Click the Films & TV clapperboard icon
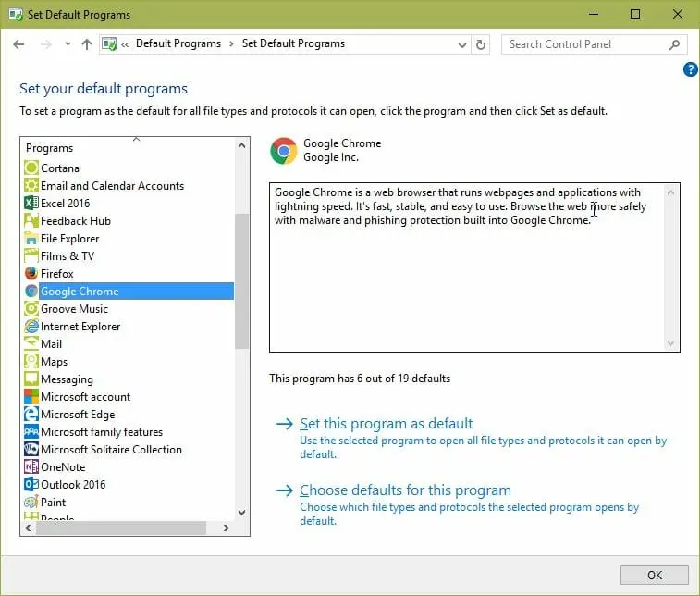This screenshot has height=596, width=700. click(31, 255)
